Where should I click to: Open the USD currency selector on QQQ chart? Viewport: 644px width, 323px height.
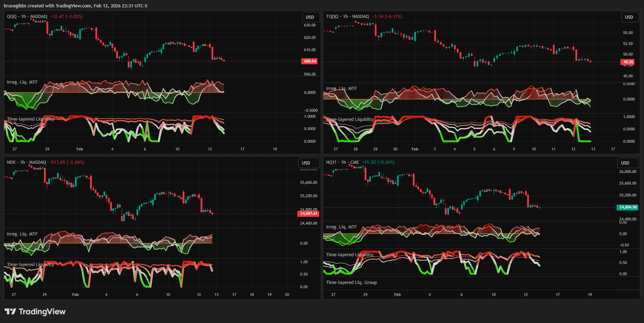pyautogui.click(x=310, y=17)
